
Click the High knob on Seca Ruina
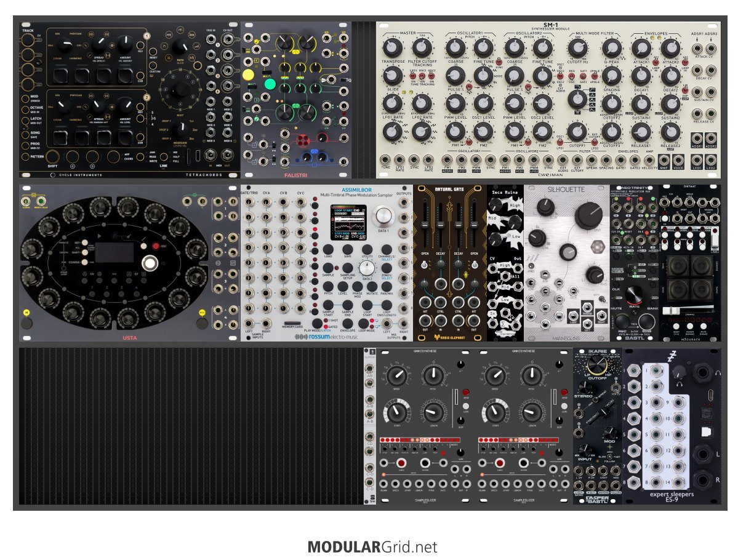(496, 204)
